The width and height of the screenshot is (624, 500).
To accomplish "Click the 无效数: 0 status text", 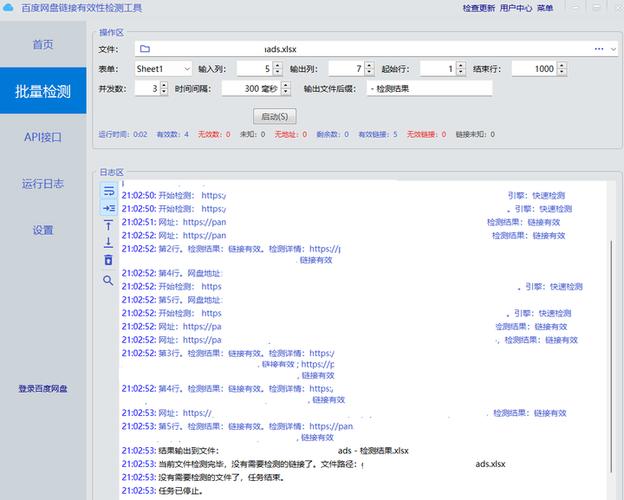I will coord(214,135).
